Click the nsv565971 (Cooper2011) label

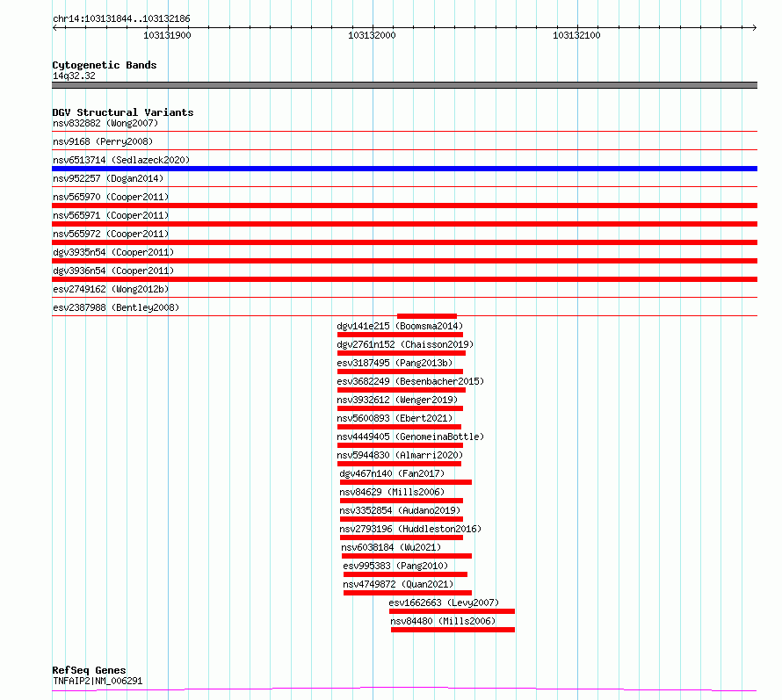click(111, 215)
